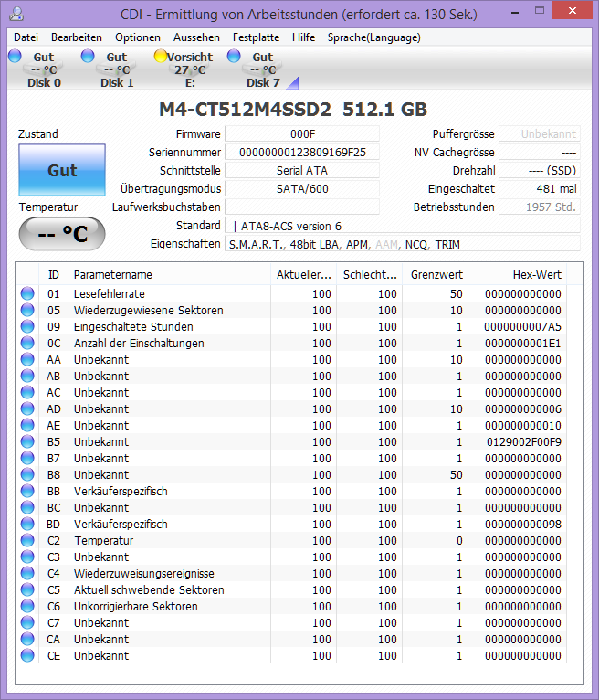Select Disk 7 status orb
The height and width of the screenshot is (700, 599).
pos(234,56)
